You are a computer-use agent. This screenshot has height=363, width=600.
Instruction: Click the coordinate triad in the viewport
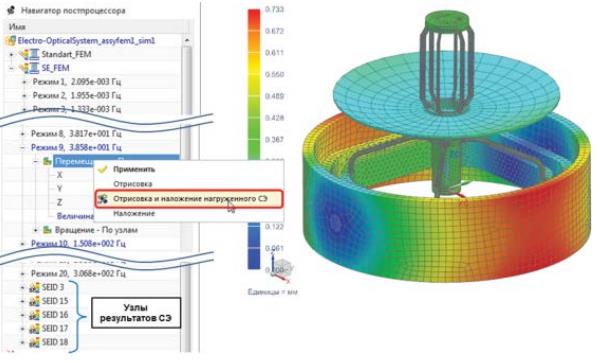click(280, 268)
